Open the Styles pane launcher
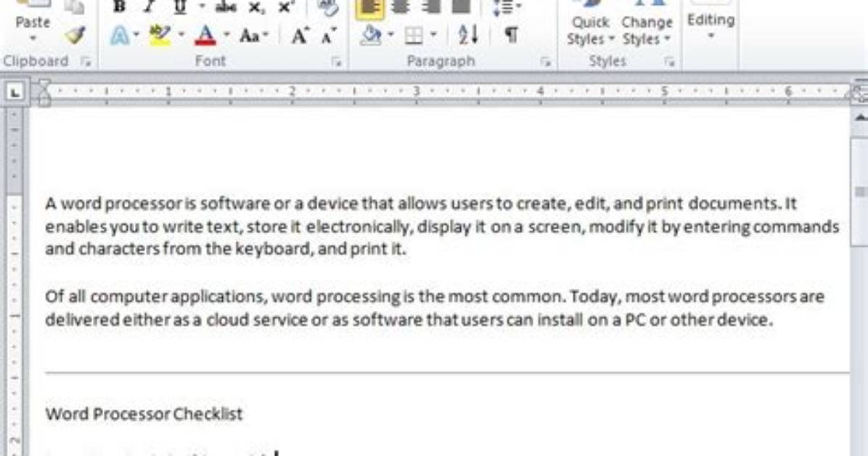868x456 pixels. coord(669,62)
